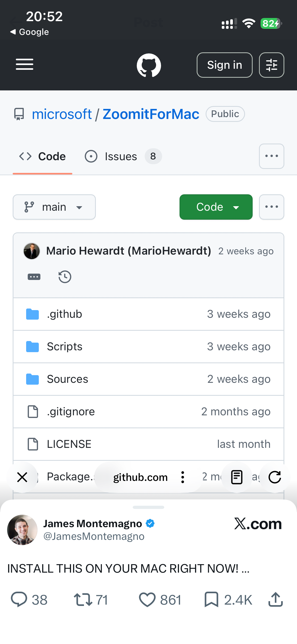Tap the .gitignore file icon
Image resolution: width=297 pixels, height=644 pixels.
[33, 412]
